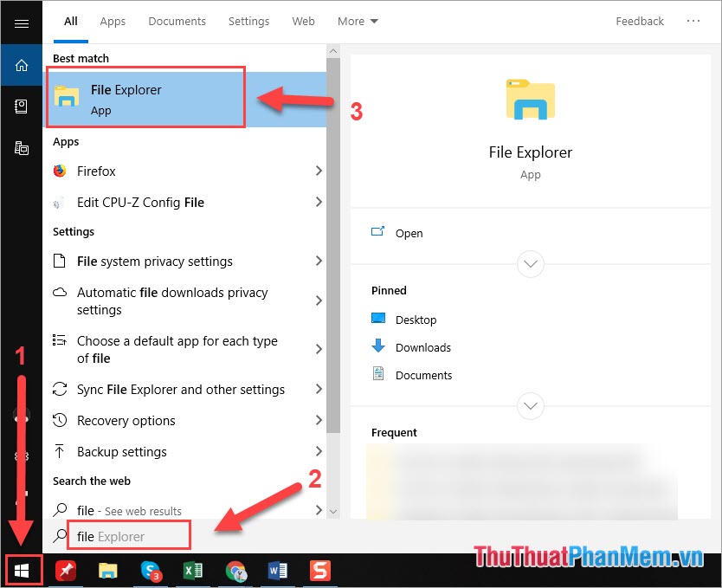Send Feedback using the Feedback link

click(x=639, y=21)
